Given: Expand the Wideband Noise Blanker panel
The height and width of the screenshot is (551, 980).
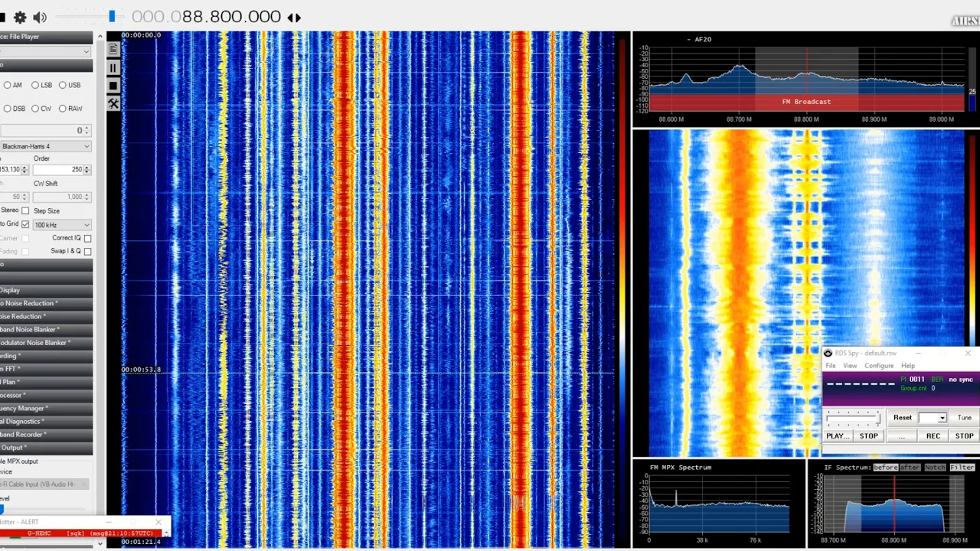Looking at the screenshot, I should tap(46, 329).
